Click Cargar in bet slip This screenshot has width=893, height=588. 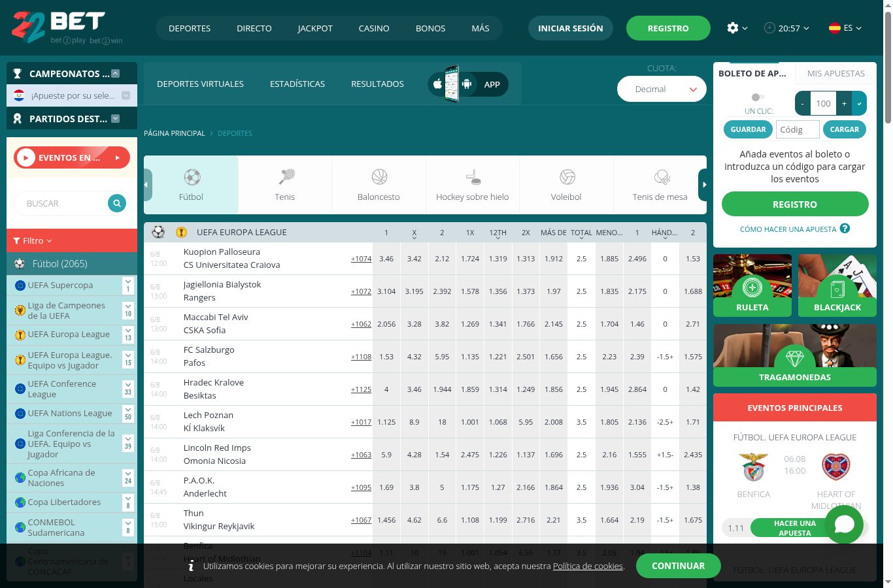click(845, 129)
